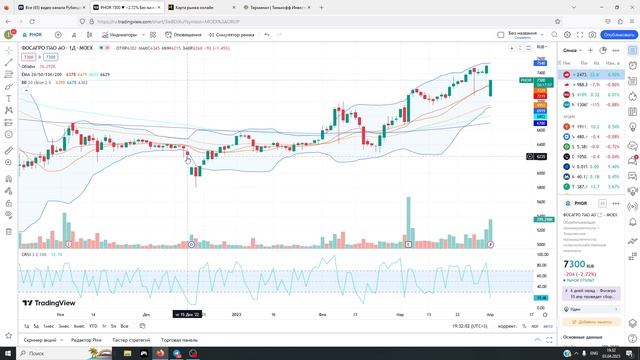Open the Индикаторы indicators menu
Screen dimensions: 640x360
[x=120, y=35]
